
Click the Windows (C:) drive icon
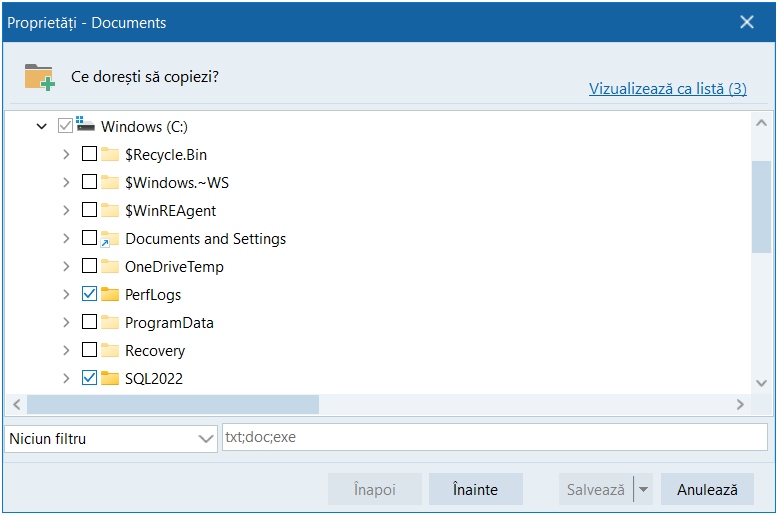pyautogui.click(x=86, y=126)
